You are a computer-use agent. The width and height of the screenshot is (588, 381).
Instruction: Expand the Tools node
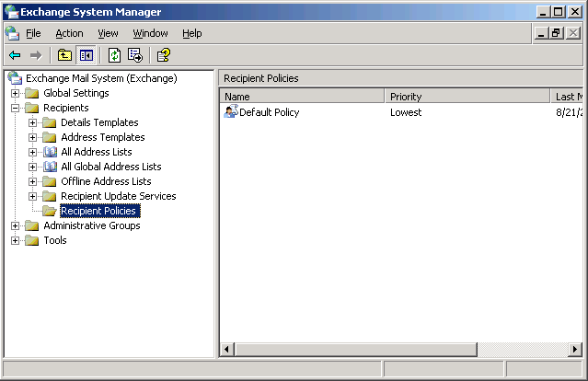tap(15, 240)
